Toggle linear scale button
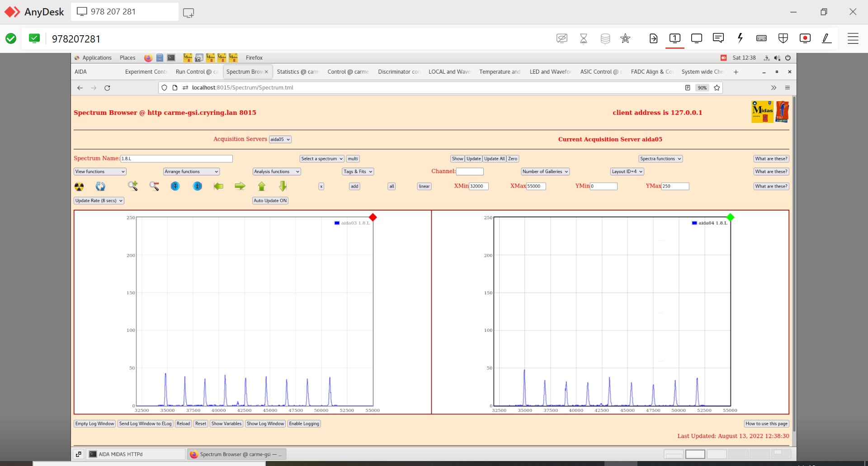Image resolution: width=868 pixels, height=466 pixels. click(424, 186)
